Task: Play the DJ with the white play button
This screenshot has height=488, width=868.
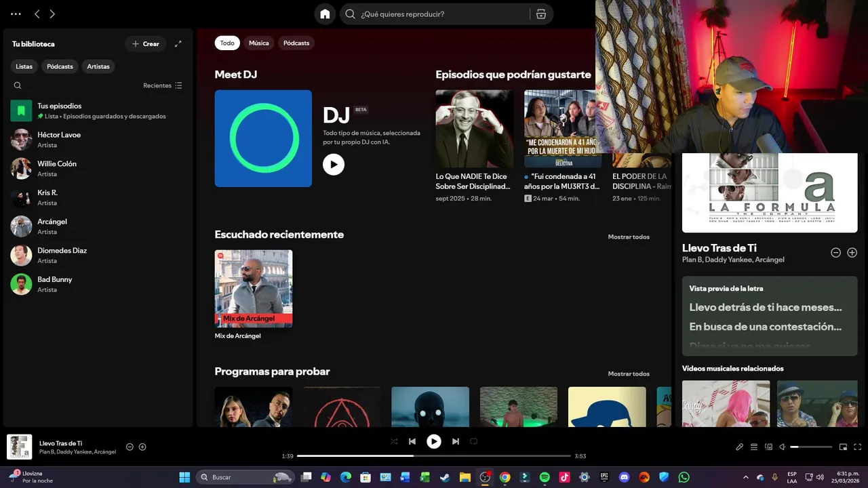Action: (x=334, y=164)
